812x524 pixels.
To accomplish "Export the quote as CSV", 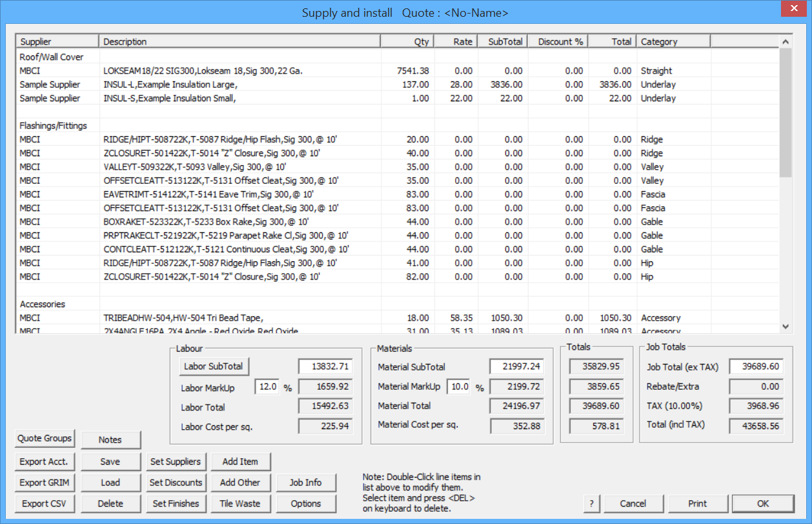I will (x=44, y=503).
